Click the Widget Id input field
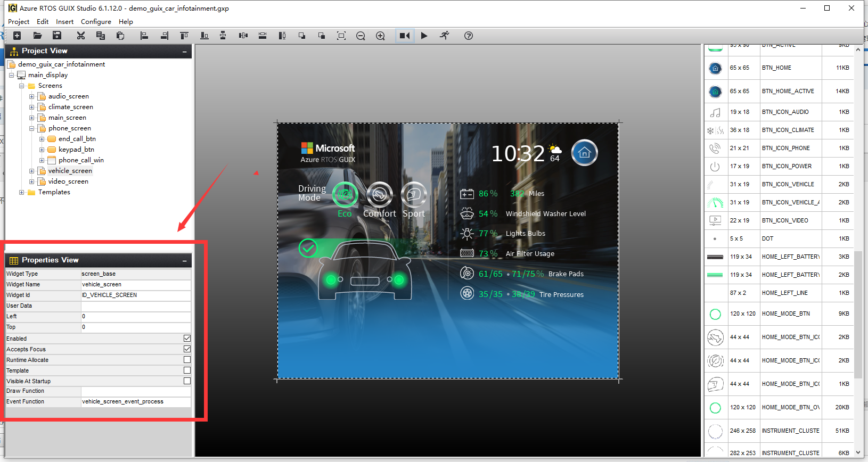 [136, 295]
